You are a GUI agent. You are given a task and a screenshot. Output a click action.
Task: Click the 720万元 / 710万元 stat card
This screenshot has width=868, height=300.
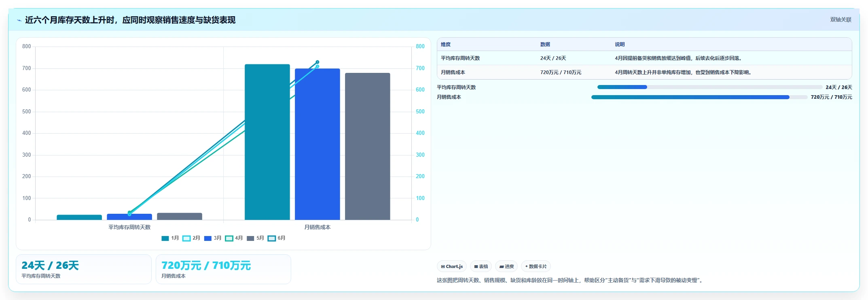click(223, 269)
